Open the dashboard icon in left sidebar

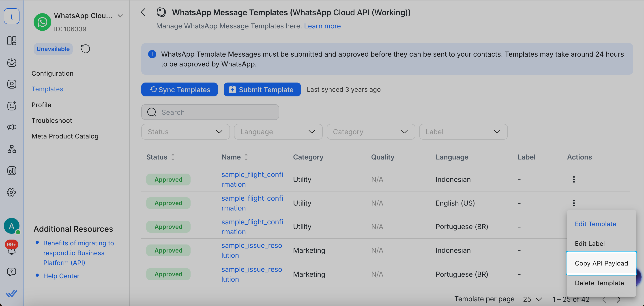tap(11, 41)
